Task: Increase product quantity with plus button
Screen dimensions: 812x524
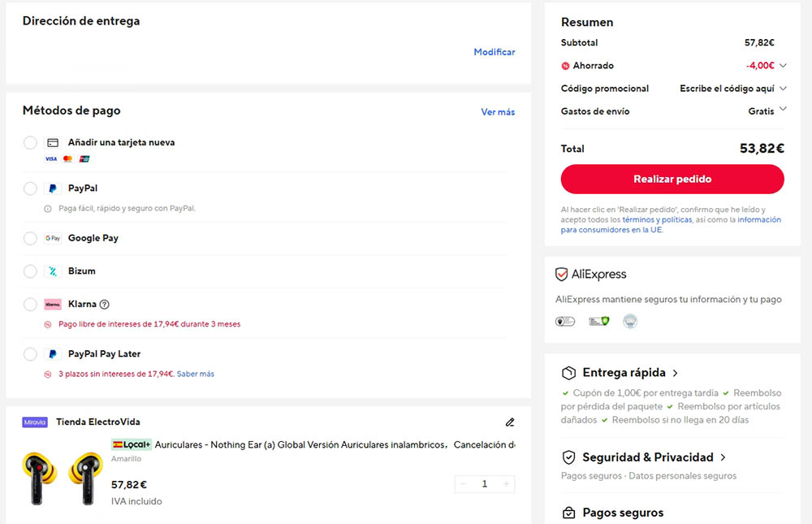Action: pyautogui.click(x=506, y=484)
